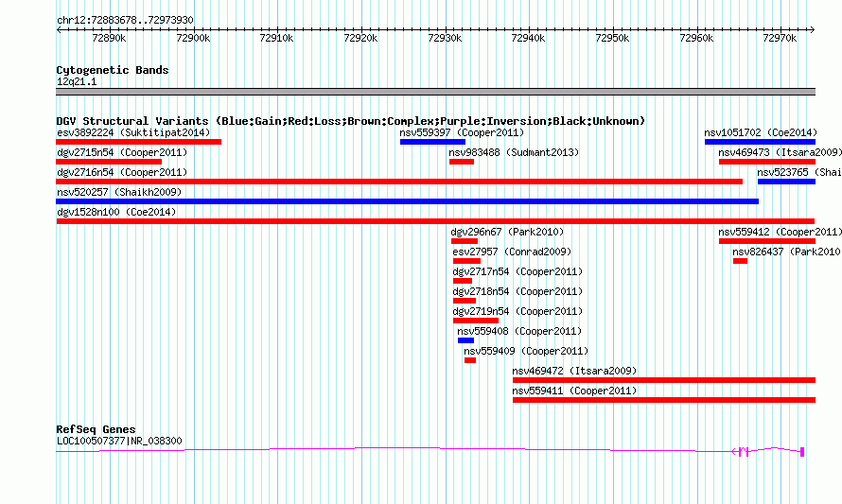Image resolution: width=842 pixels, height=504 pixels.
Task: Click the esv3892224 (Suktitipat2014) variant label
Action: 133,132
